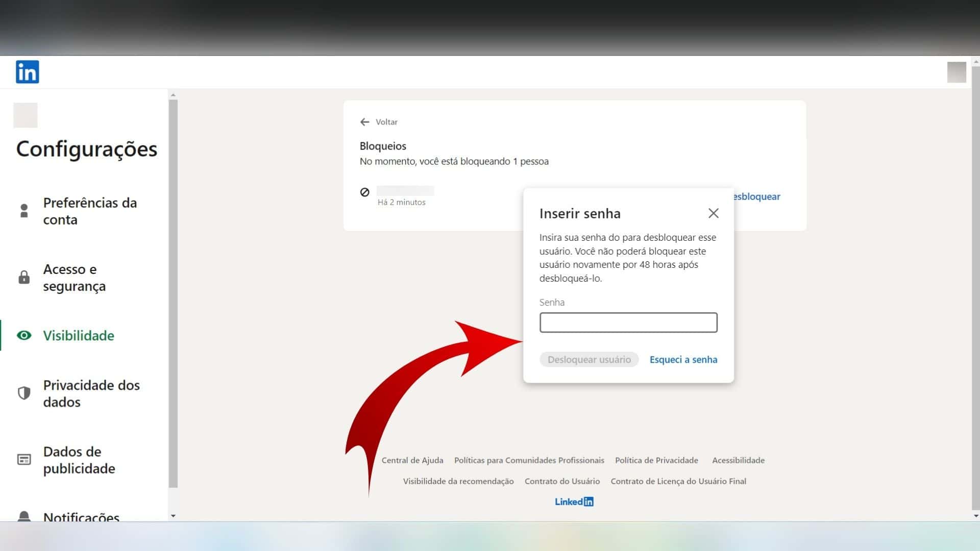Open Central de Ajuda footer link
Viewport: 980px width, 551px height.
(x=412, y=460)
